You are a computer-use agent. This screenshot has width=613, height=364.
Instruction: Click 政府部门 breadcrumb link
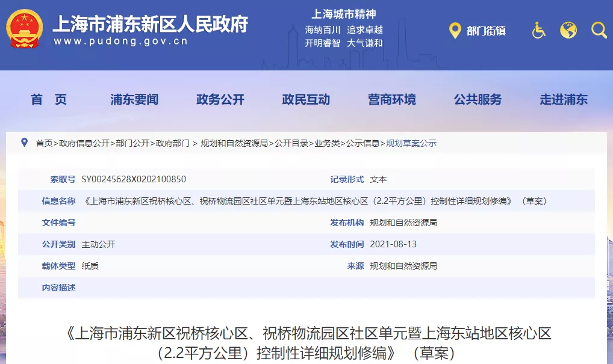click(x=173, y=143)
